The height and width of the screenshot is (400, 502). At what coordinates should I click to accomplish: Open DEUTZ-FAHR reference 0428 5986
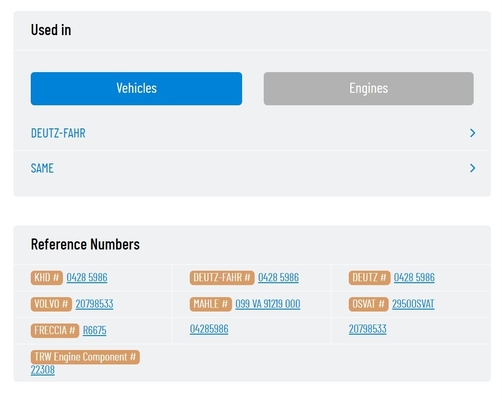coord(278,277)
